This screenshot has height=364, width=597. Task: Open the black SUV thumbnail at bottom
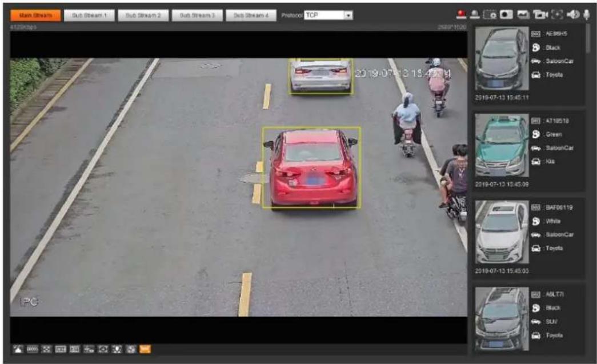(x=502, y=319)
